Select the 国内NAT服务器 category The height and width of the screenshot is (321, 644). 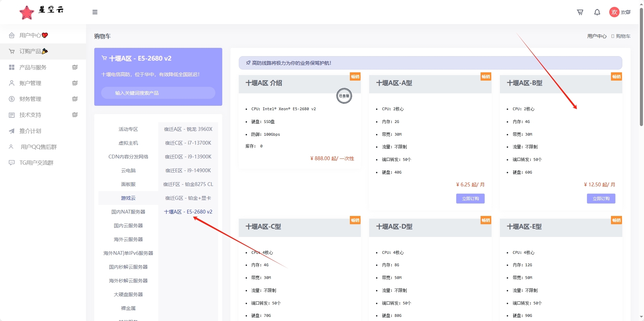coord(128,212)
